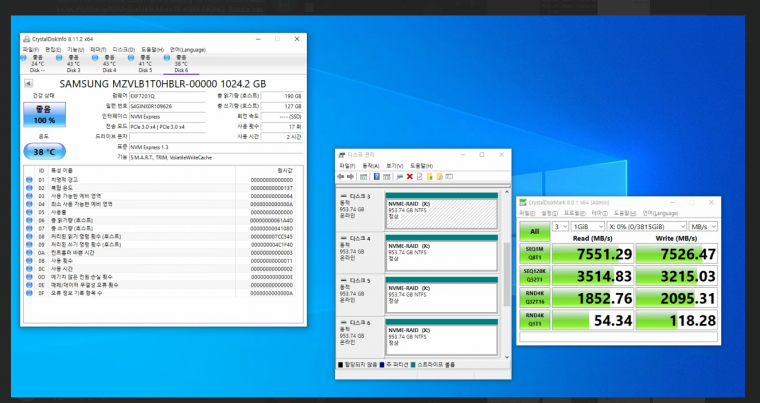Click the firmware field EXF7201Q
This screenshot has height=403, width=760.
[x=167, y=96]
